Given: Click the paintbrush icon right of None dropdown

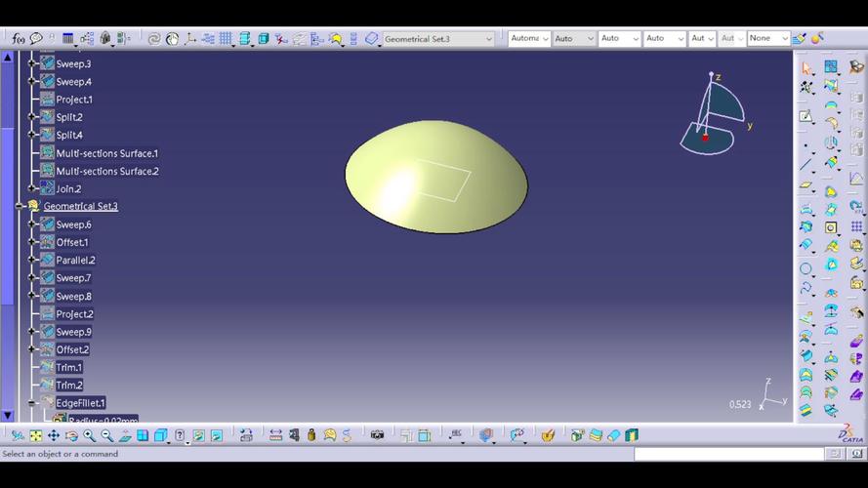Looking at the screenshot, I should click(799, 39).
